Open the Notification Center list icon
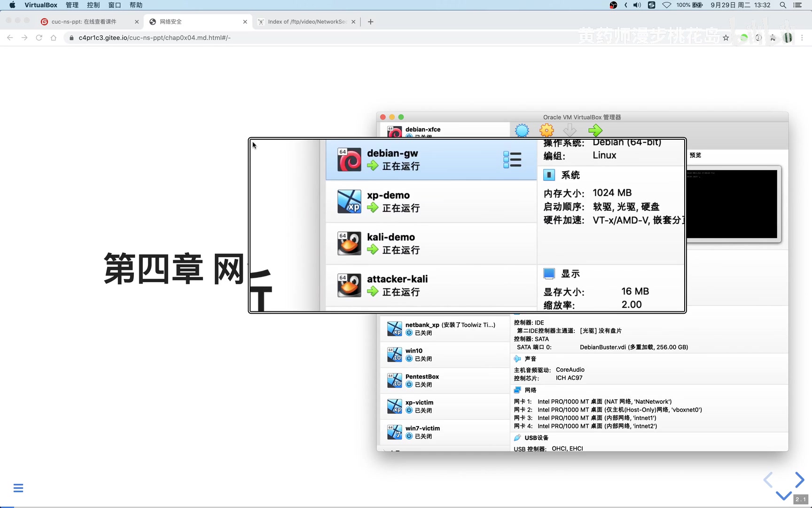The width and height of the screenshot is (812, 508). pyautogui.click(x=797, y=5)
